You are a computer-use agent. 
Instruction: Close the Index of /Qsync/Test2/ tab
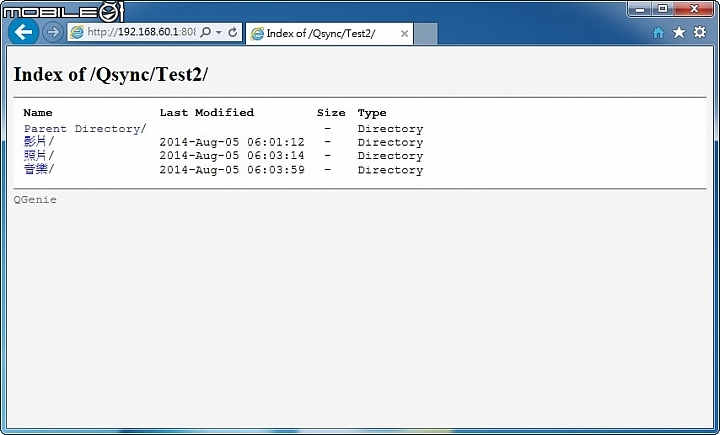404,34
